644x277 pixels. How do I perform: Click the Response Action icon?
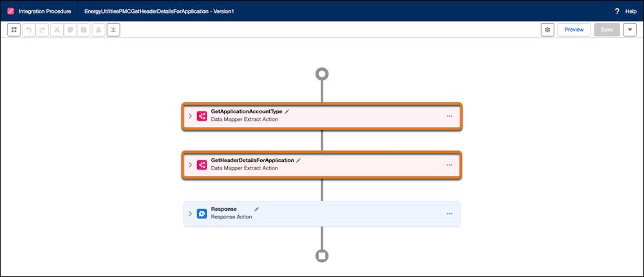point(202,214)
